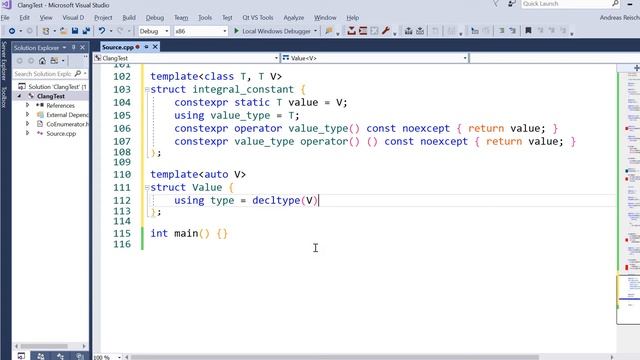Open the Qt VS Tools menu

click(x=258, y=18)
